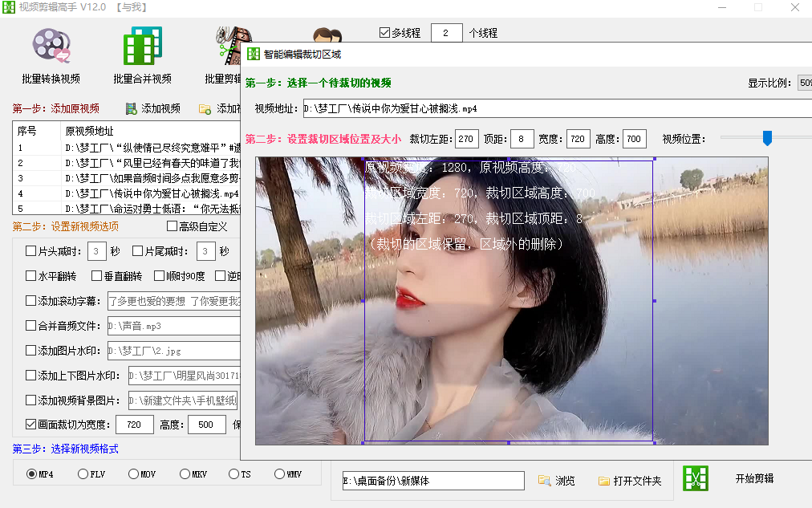This screenshot has height=508, width=812.
Task: Enable the 垂直翻转 checkbox
Action: [x=96, y=275]
